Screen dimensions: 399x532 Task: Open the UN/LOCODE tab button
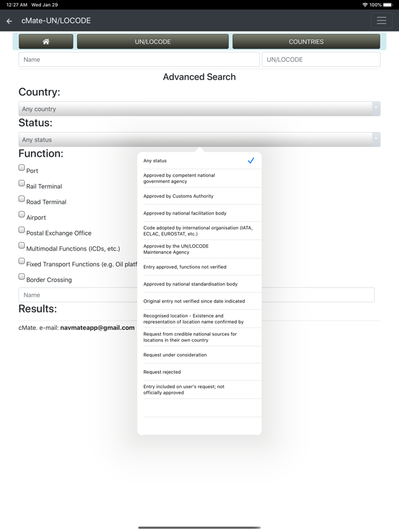pyautogui.click(x=153, y=42)
